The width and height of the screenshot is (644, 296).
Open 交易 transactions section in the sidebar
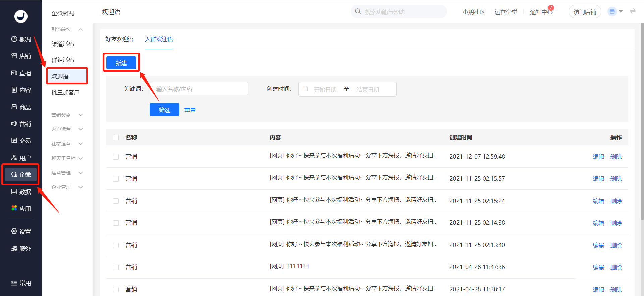(x=21, y=141)
